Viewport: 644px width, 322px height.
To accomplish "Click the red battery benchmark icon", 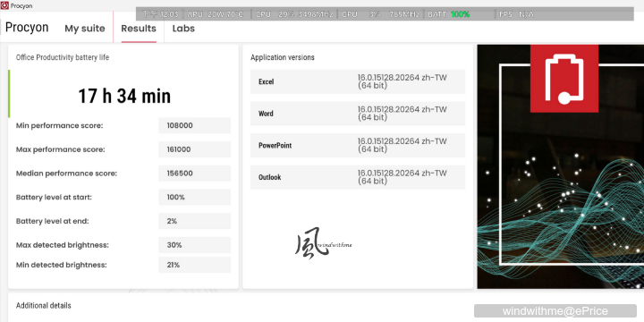I will pos(563,79).
